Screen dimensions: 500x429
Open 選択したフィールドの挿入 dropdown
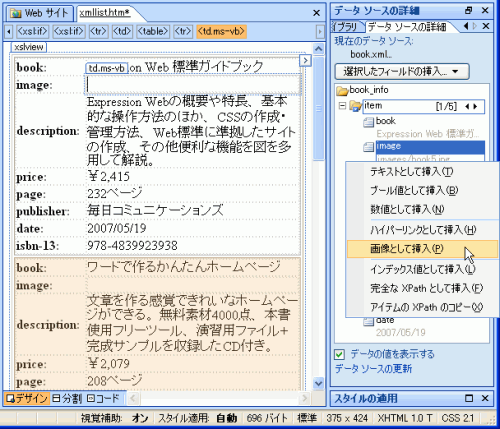[402, 71]
